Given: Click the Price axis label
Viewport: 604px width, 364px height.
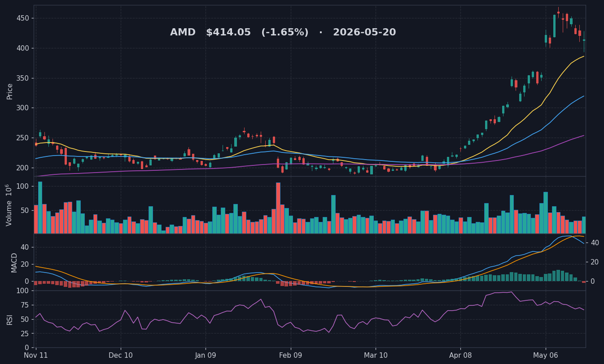Looking at the screenshot, I should coord(10,91).
